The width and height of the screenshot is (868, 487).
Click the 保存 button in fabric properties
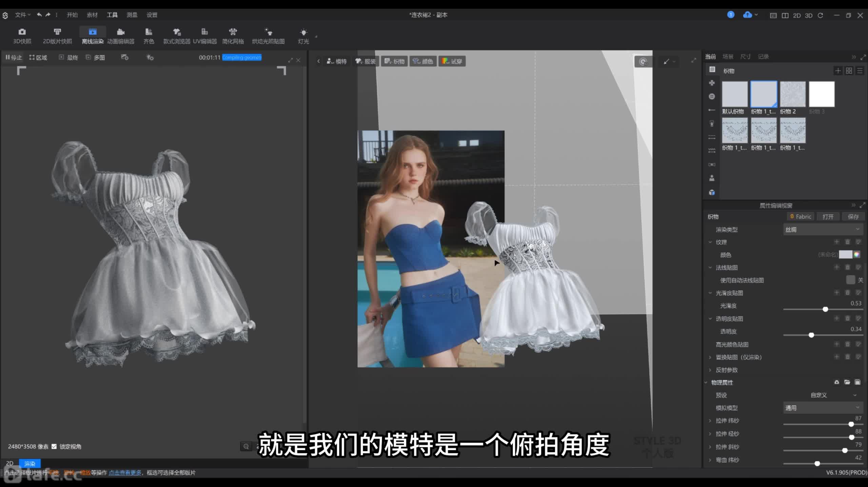coord(853,217)
